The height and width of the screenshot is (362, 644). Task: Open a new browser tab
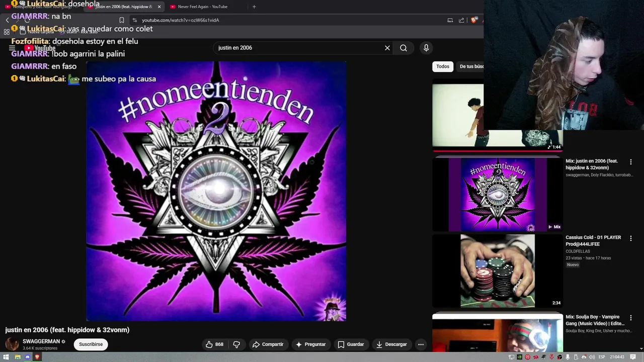coord(254,7)
